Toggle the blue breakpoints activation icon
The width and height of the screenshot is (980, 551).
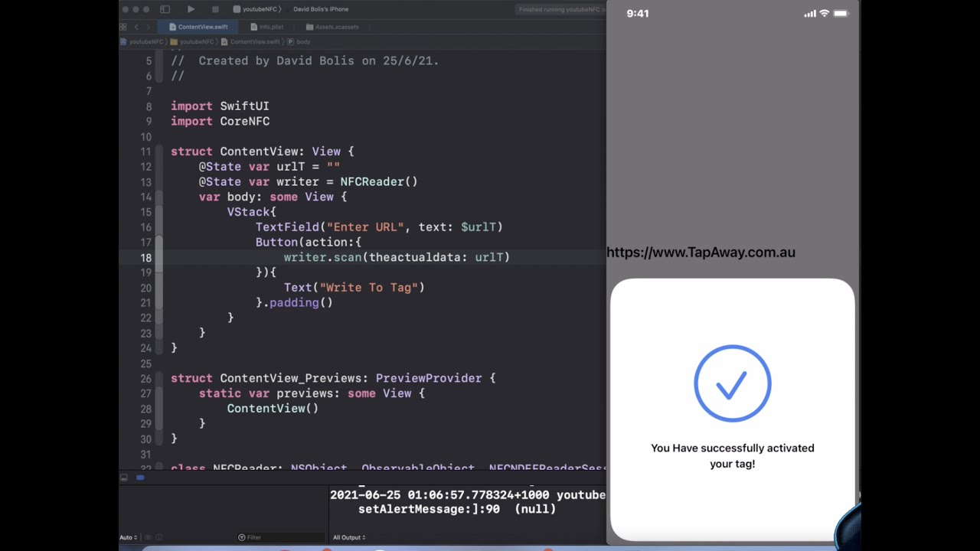[140, 478]
